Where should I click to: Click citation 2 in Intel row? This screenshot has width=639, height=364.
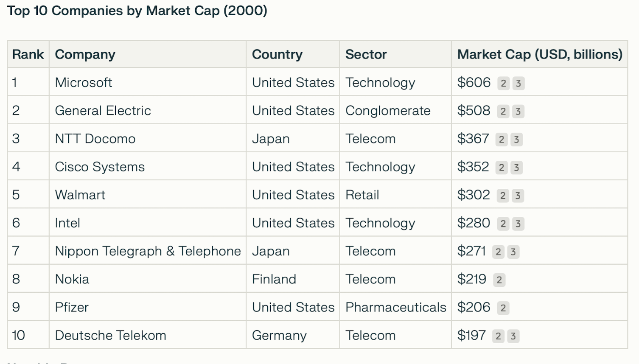click(x=503, y=224)
